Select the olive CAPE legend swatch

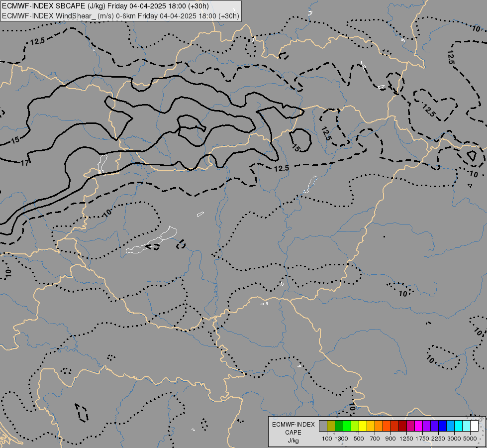tap(331, 426)
